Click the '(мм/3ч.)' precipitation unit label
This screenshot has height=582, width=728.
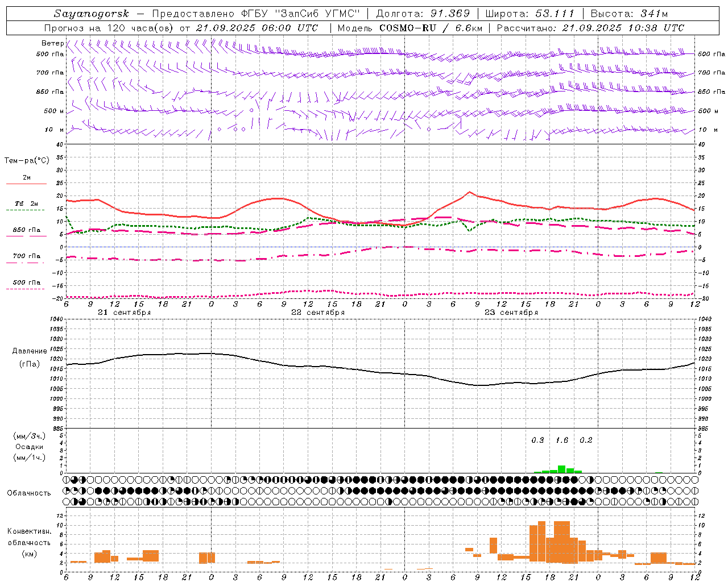point(30,436)
